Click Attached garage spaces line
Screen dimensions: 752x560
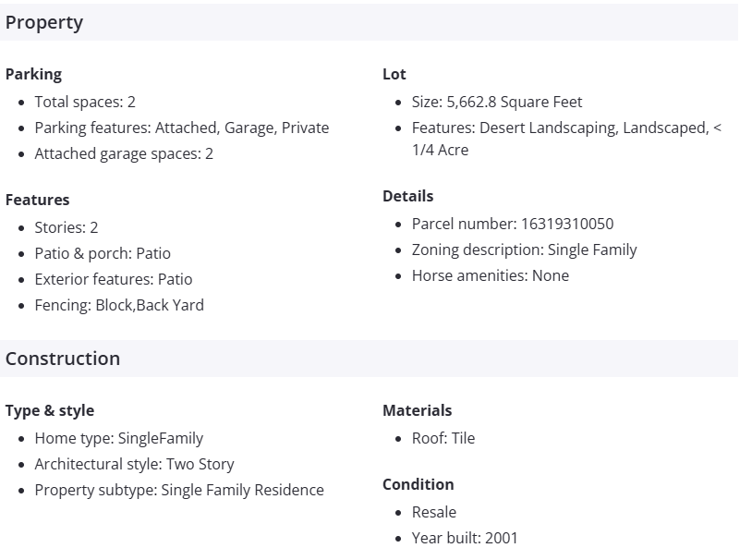124,153
